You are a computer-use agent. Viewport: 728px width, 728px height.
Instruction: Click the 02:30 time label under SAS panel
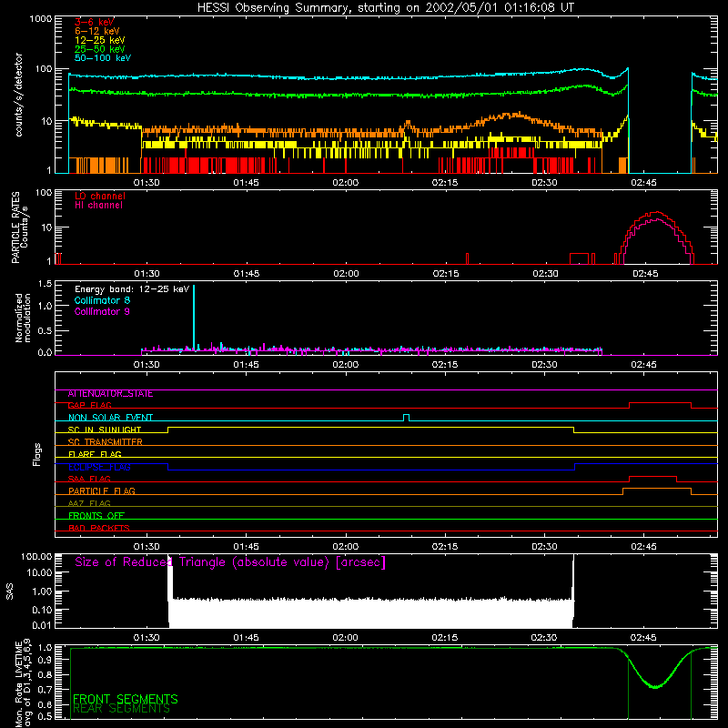coord(544,637)
